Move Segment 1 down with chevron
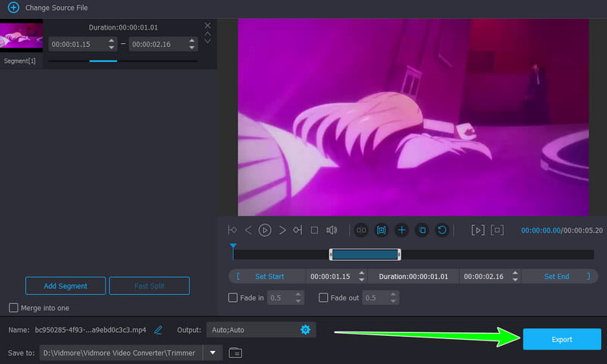 [207, 41]
